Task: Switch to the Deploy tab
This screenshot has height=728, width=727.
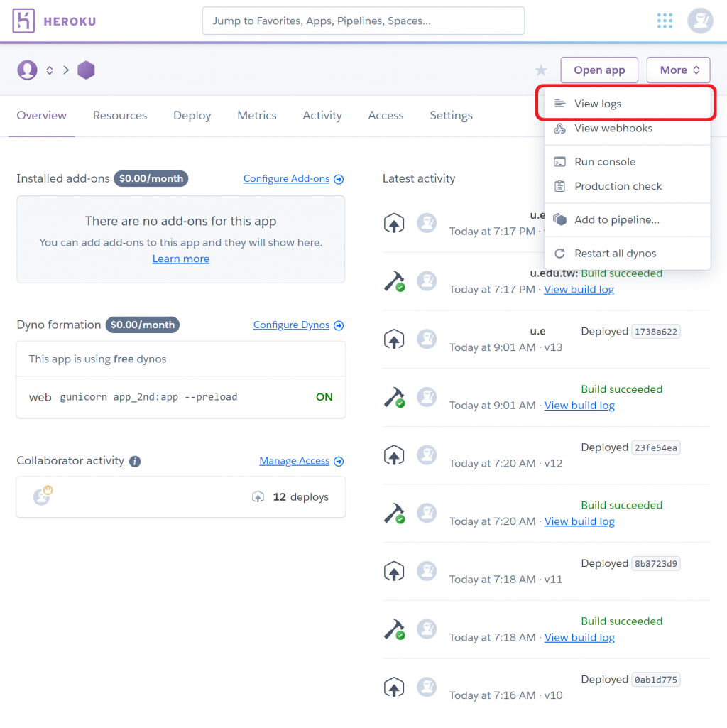Action: (192, 116)
